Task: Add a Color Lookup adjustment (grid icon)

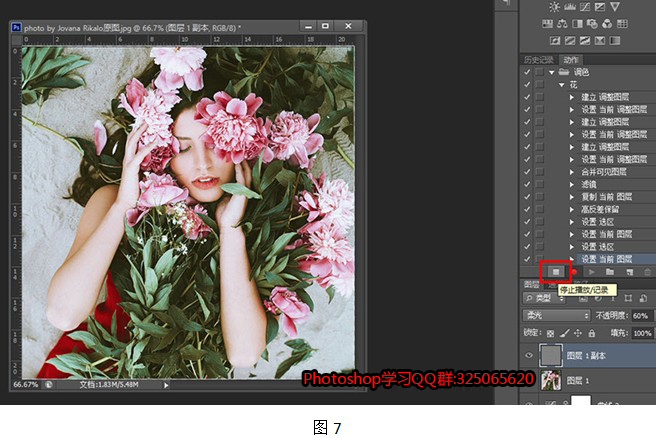Action: click(x=622, y=24)
